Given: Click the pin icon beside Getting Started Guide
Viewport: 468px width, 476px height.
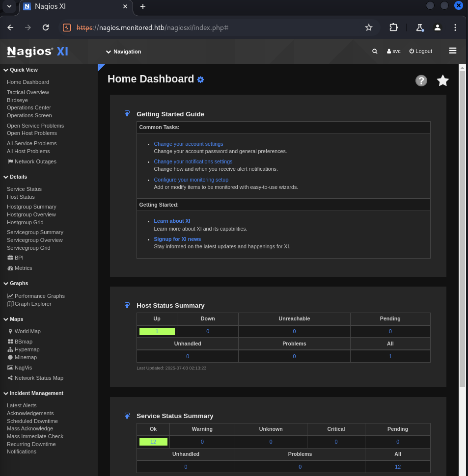Looking at the screenshot, I should 127,113.
